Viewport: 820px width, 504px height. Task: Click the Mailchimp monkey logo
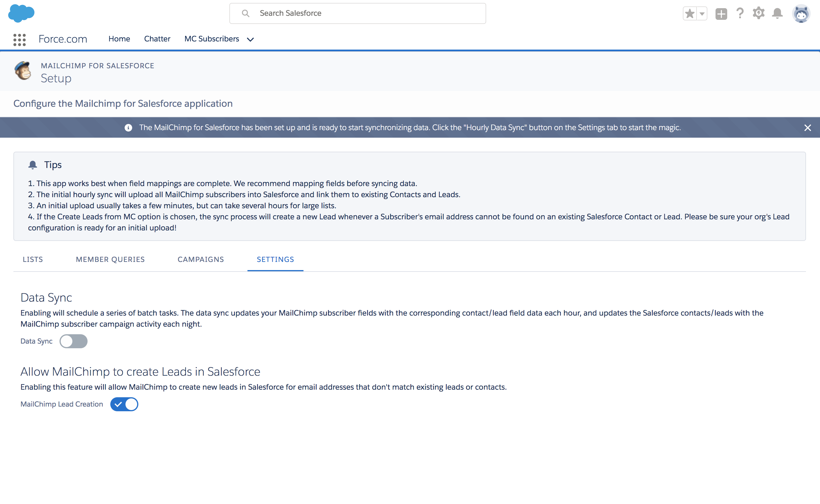tap(23, 71)
